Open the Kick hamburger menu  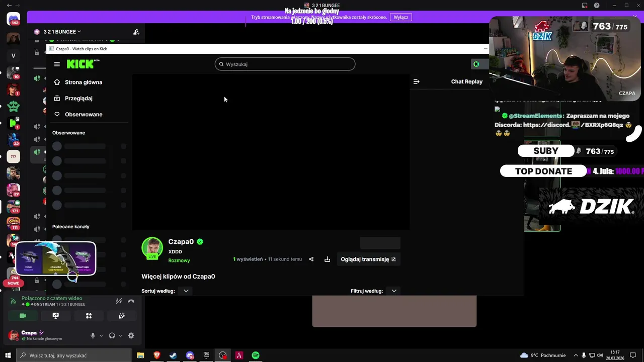57,64
